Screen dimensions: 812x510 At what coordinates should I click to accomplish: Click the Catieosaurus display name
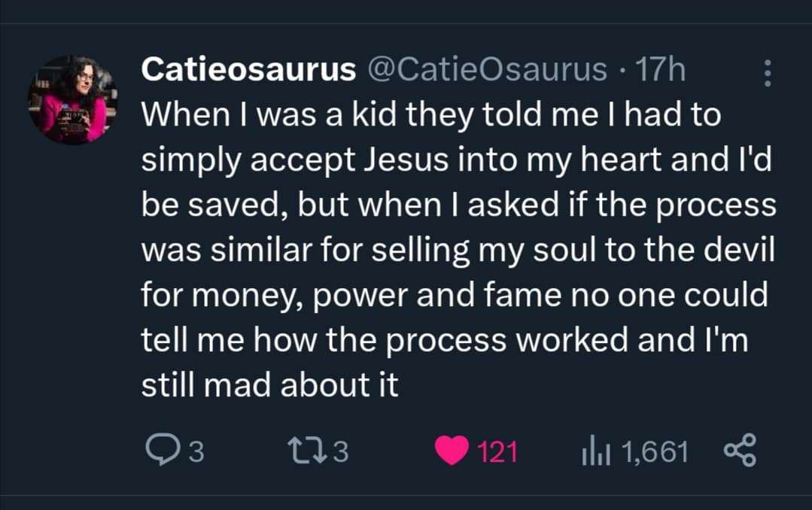pyautogui.click(x=249, y=70)
